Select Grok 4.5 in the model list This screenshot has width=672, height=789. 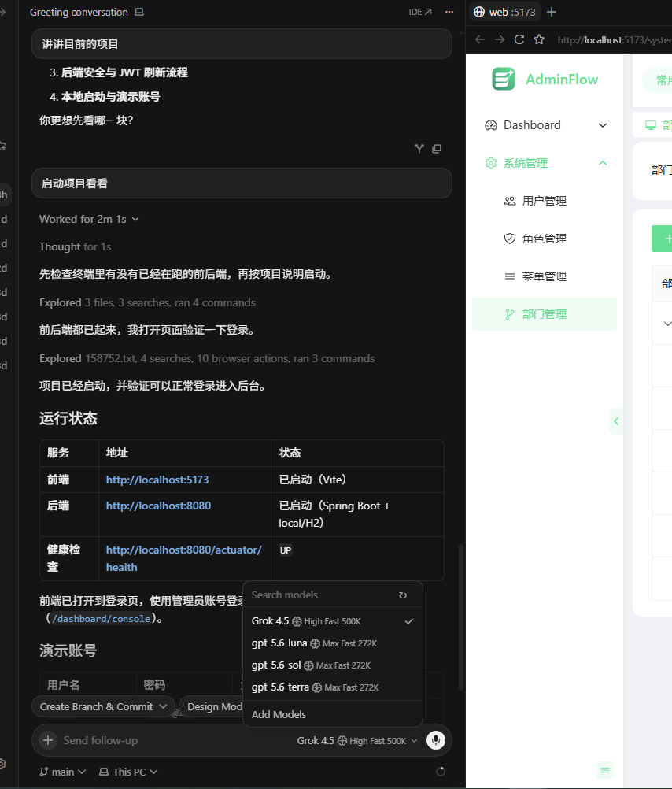pos(333,621)
